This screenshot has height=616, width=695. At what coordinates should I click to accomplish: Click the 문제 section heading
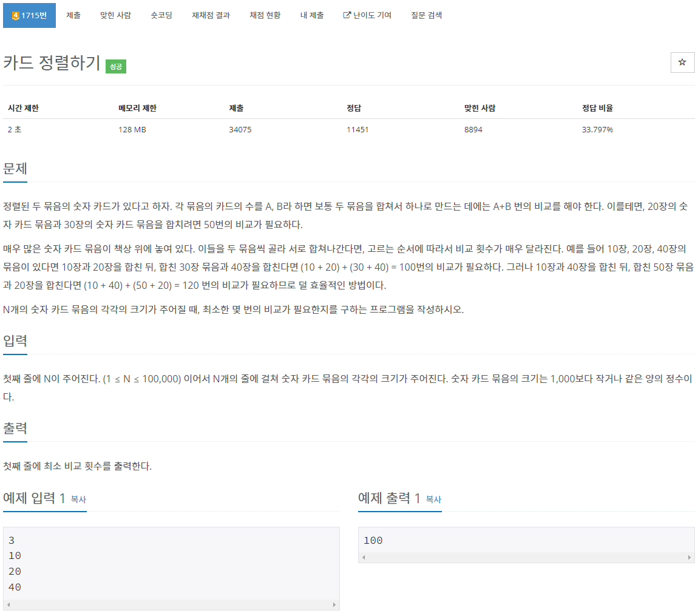tap(15, 169)
